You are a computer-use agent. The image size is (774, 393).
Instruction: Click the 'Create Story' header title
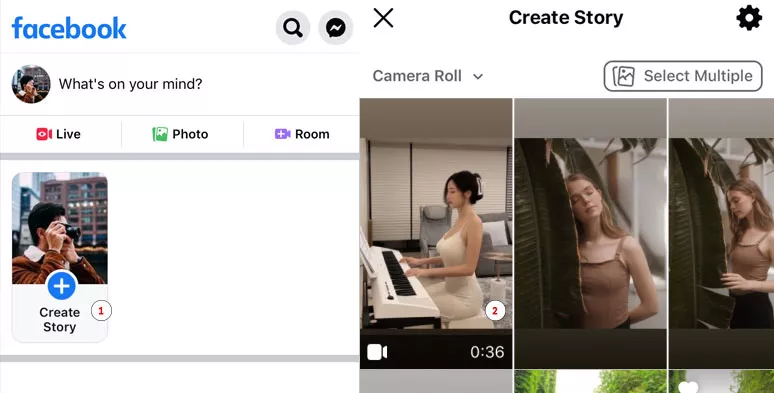coord(566,18)
